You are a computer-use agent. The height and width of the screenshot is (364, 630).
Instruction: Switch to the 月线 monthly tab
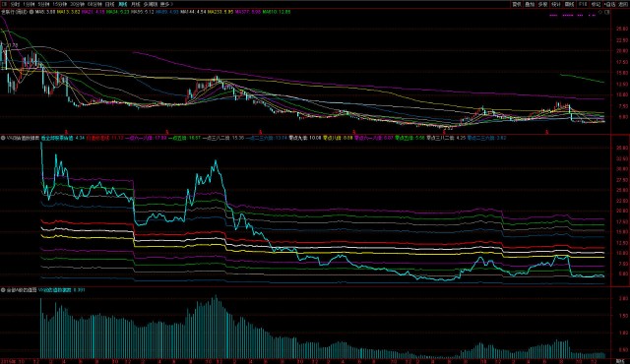(136, 4)
